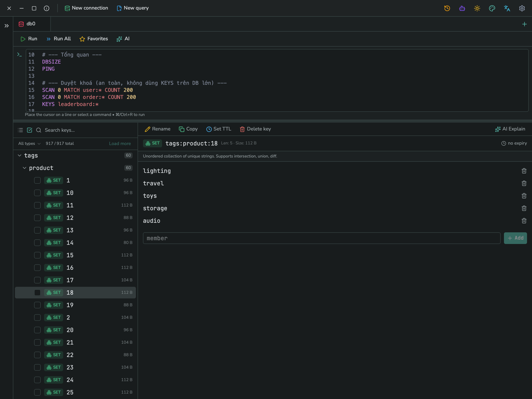Open the AI robot assistant icon
The height and width of the screenshot is (399, 532).
(x=462, y=8)
